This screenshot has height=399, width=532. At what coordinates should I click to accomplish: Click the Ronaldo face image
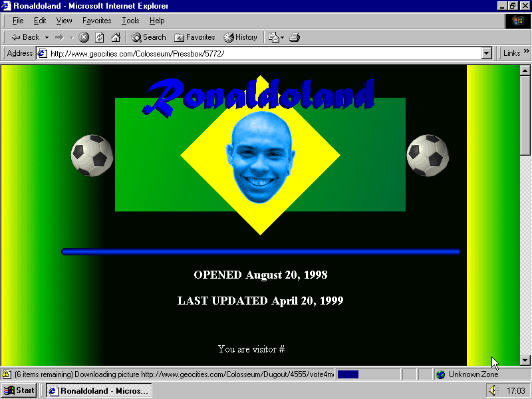(260, 157)
